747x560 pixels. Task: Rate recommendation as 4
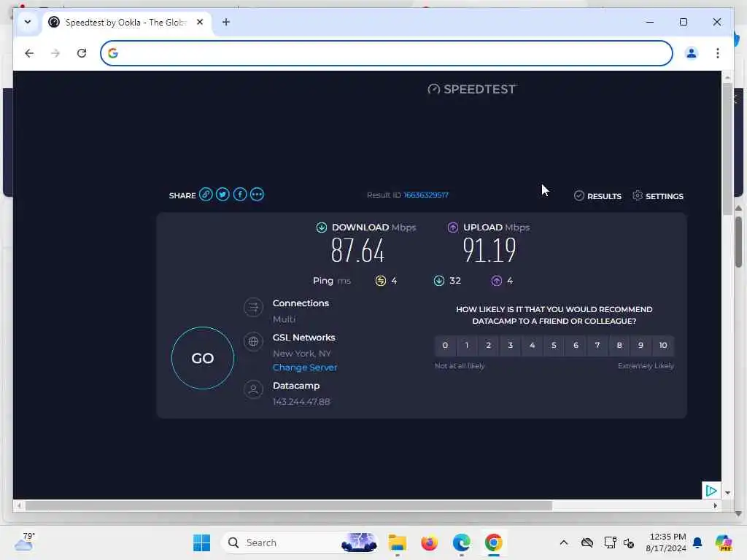click(532, 345)
